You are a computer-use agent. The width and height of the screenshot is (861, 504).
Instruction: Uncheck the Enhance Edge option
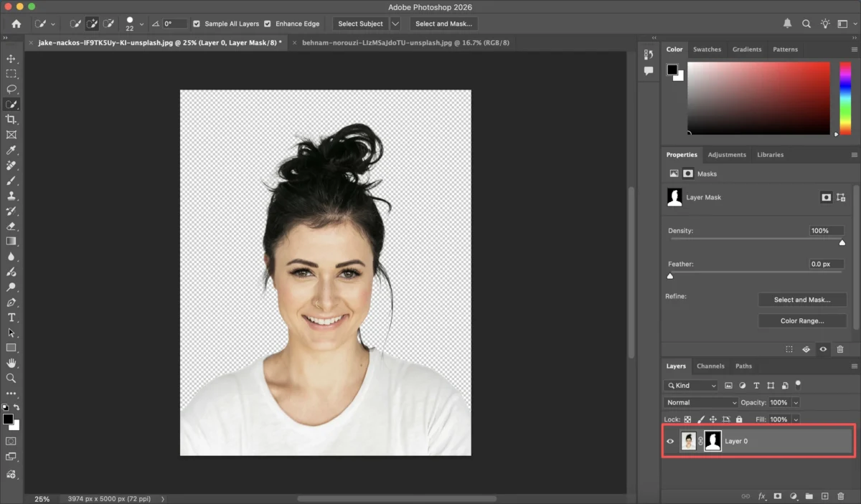click(268, 24)
